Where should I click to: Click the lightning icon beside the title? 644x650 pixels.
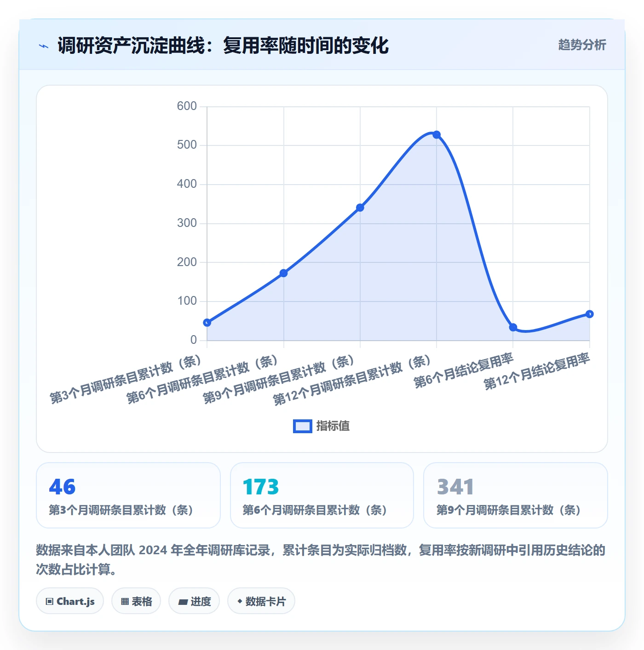(44, 46)
